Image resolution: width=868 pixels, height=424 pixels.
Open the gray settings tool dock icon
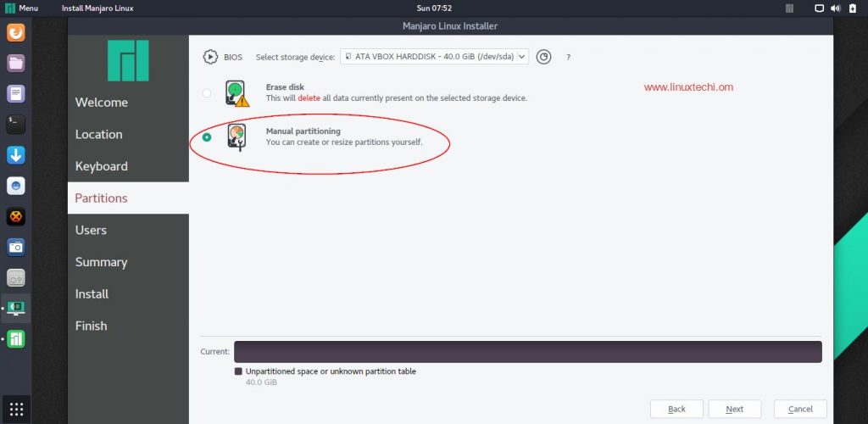[x=15, y=278]
